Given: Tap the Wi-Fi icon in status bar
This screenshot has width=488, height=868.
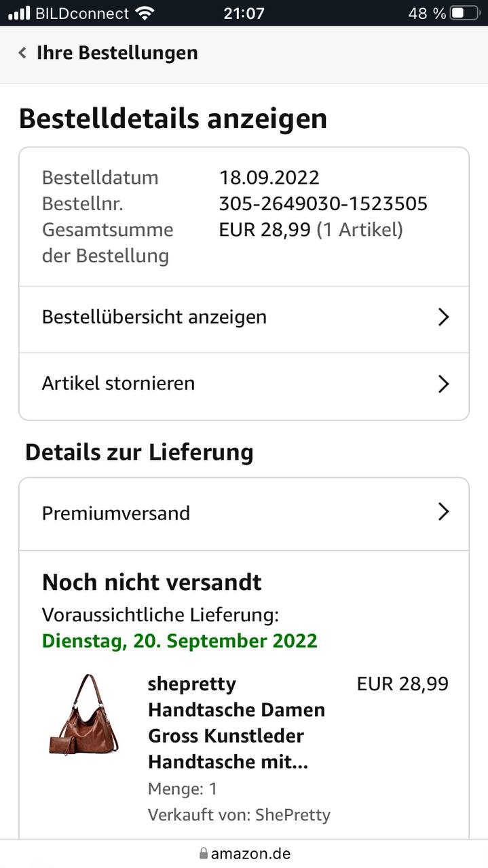Looking at the screenshot, I should [145, 13].
